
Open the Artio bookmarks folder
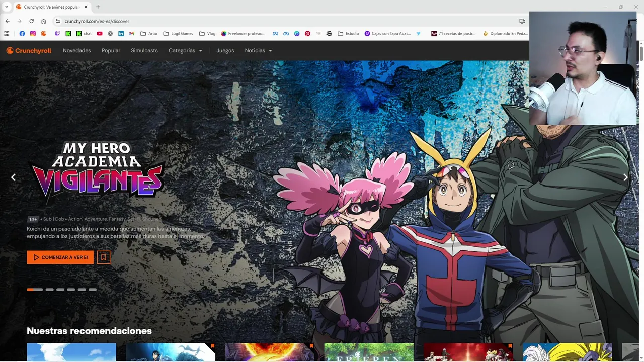coord(149,34)
